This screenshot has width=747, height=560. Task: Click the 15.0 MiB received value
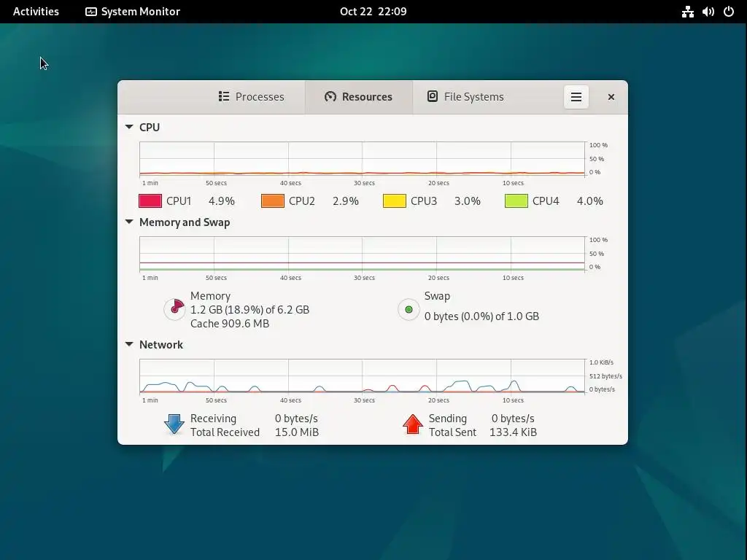(x=297, y=432)
